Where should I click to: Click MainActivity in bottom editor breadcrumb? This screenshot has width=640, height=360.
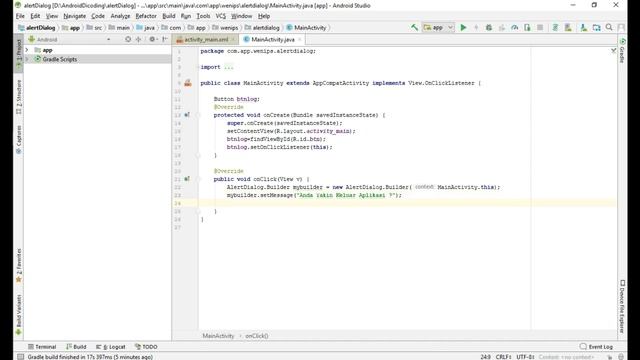(218, 336)
